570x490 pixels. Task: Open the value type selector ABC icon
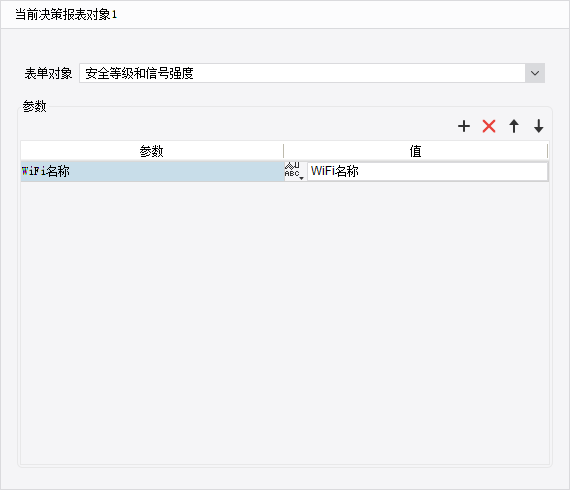click(x=295, y=171)
